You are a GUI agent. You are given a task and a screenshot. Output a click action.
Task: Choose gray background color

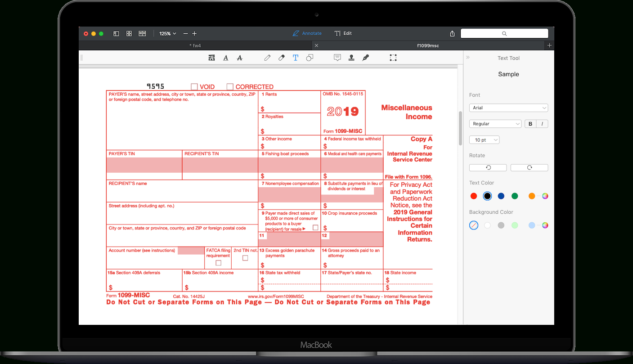501,225
